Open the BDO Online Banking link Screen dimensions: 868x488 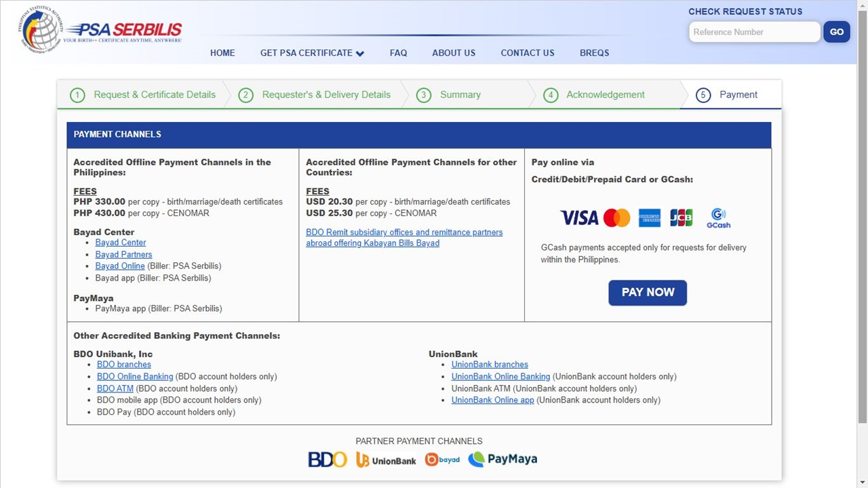(x=135, y=377)
